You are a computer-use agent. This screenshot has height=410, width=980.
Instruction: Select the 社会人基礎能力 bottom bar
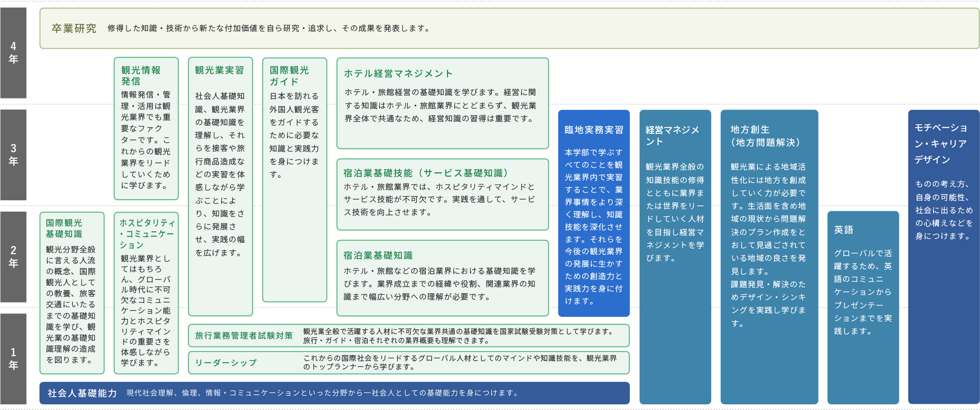click(x=334, y=393)
